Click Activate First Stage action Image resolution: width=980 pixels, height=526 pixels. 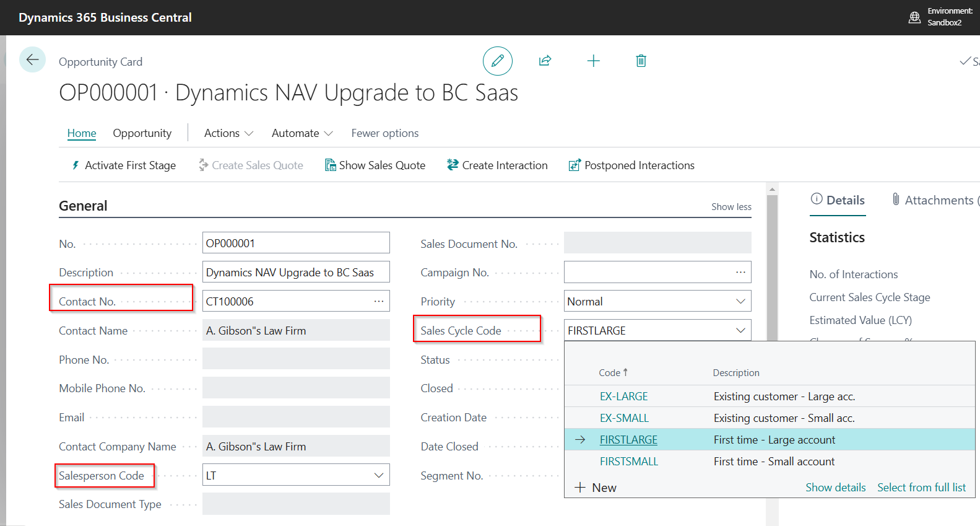point(124,165)
